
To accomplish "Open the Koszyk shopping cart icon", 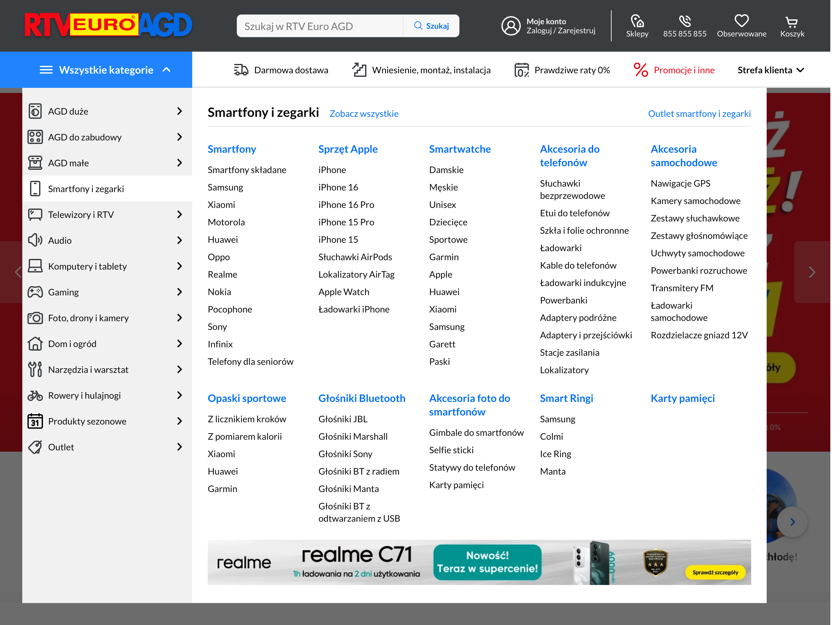I will [792, 22].
